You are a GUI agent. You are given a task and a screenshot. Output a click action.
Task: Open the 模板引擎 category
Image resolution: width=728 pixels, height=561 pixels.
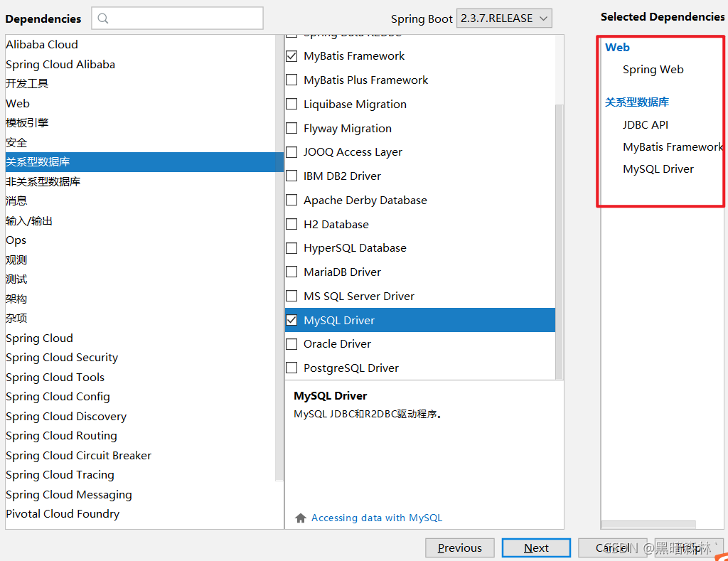pyautogui.click(x=140, y=122)
